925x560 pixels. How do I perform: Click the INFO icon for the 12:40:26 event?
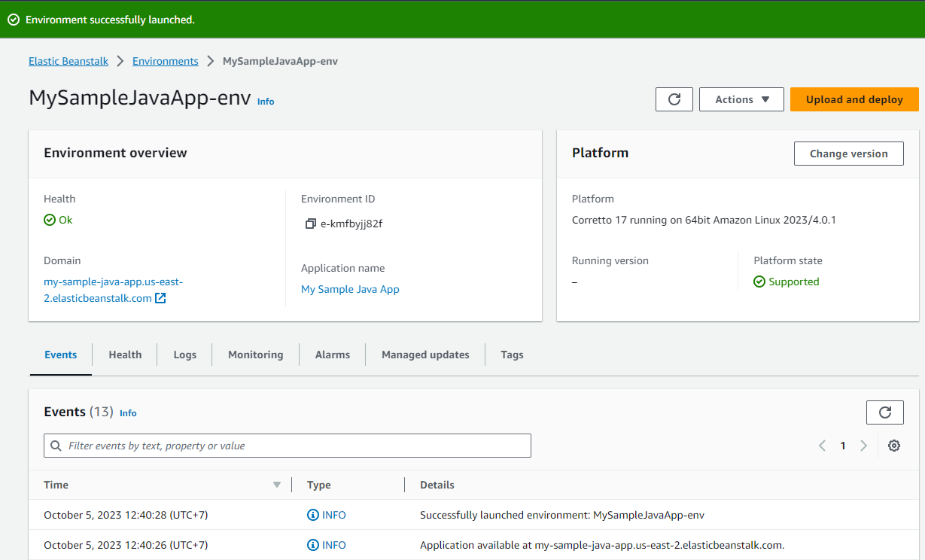tap(313, 545)
